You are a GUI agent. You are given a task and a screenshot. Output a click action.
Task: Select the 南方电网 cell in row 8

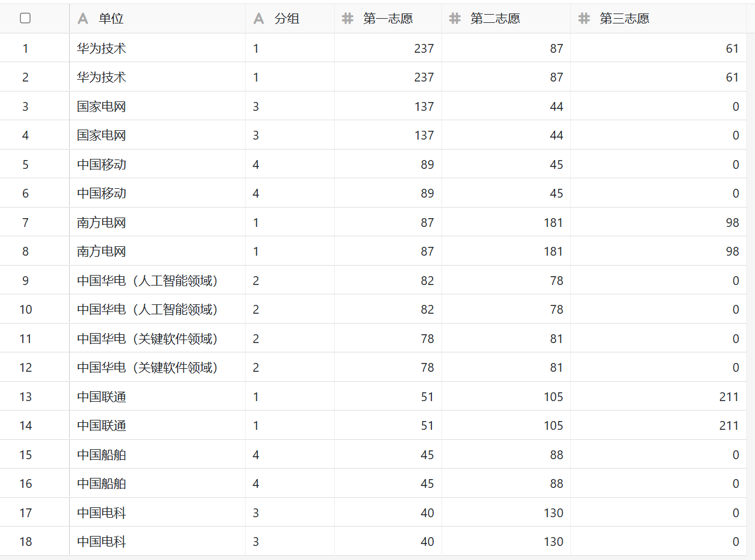coord(101,252)
